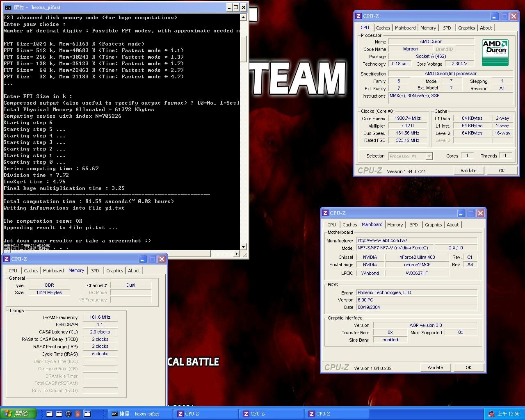Click the Channel # value 'Dual'
Image resolution: width=525 pixels, height=420 pixels.
tap(131, 285)
